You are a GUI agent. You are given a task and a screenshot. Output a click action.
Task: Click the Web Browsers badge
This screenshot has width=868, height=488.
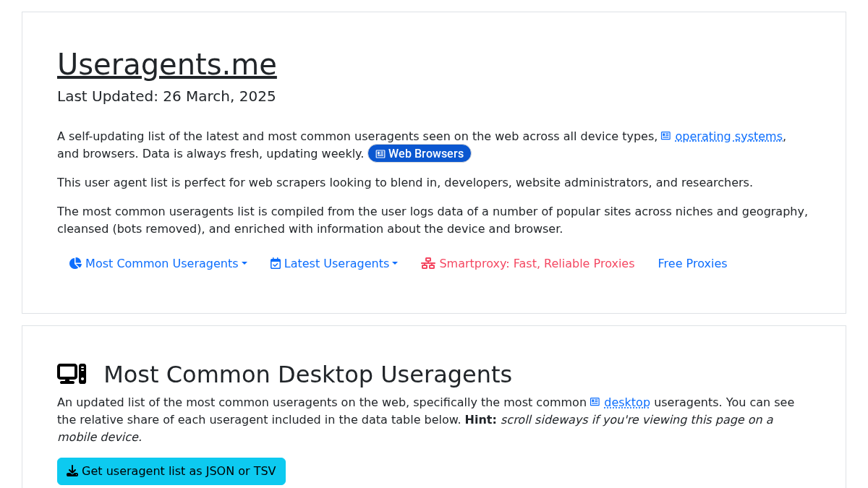click(x=420, y=153)
